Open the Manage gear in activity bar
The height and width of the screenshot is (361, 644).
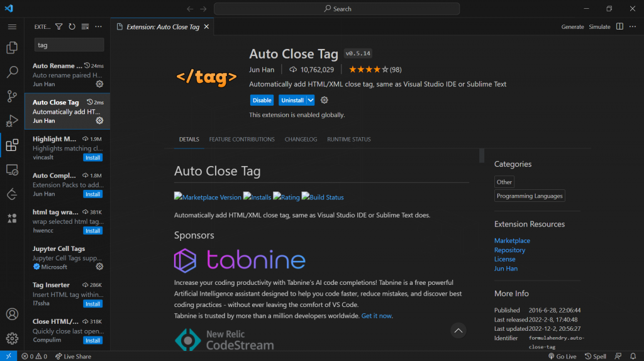click(12, 338)
